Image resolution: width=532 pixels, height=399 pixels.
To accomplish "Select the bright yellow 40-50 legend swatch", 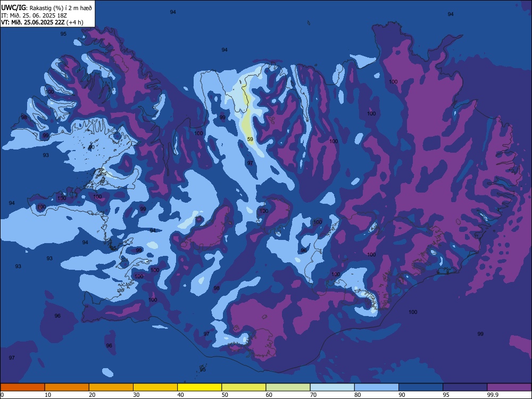I will (199, 387).
